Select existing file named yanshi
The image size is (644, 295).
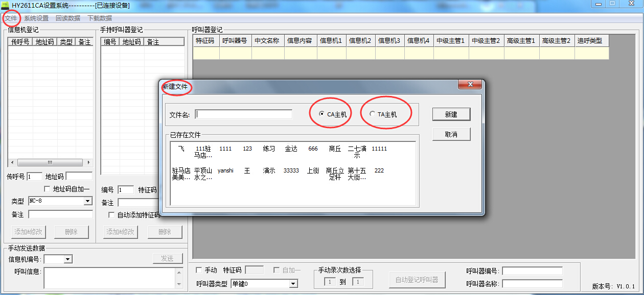click(x=225, y=171)
